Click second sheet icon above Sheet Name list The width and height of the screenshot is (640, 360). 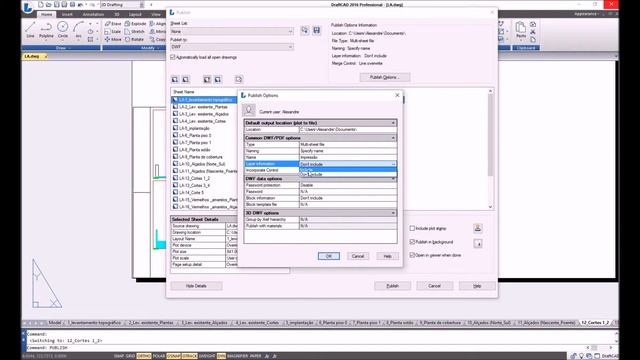click(x=186, y=79)
